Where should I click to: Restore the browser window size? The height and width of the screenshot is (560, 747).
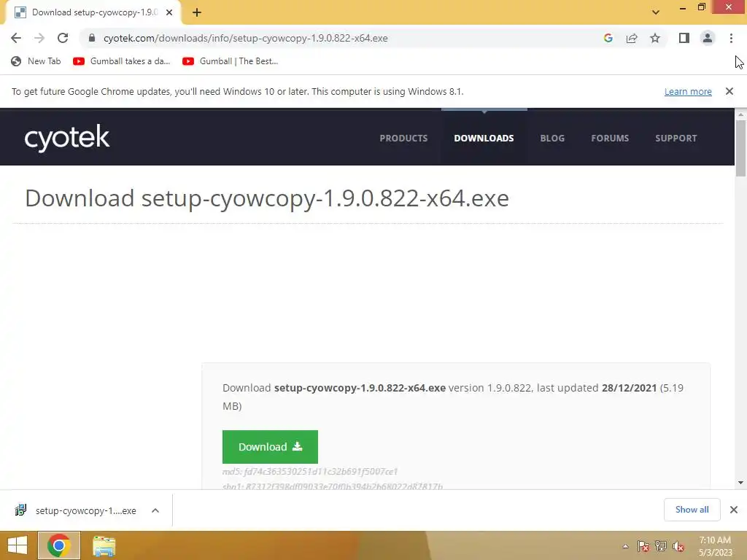tap(701, 7)
